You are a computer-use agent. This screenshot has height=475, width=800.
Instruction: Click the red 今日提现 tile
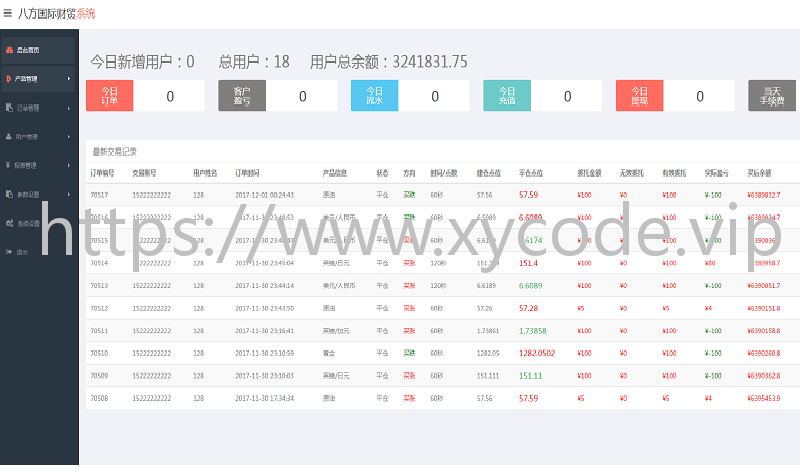(639, 95)
